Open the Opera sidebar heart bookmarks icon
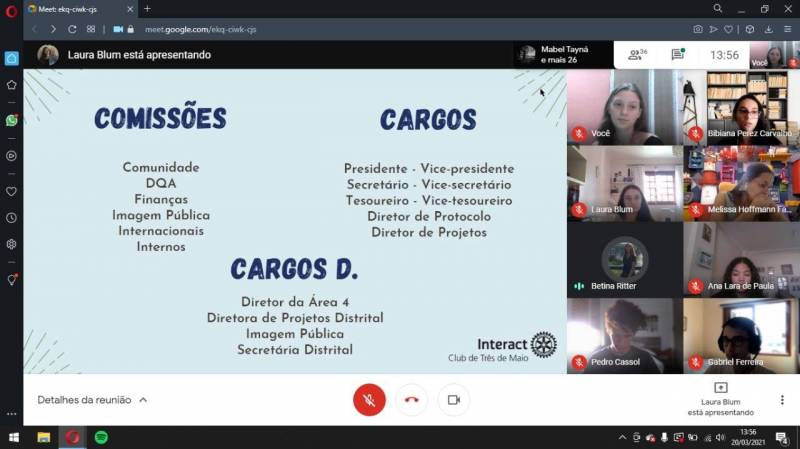 click(11, 190)
